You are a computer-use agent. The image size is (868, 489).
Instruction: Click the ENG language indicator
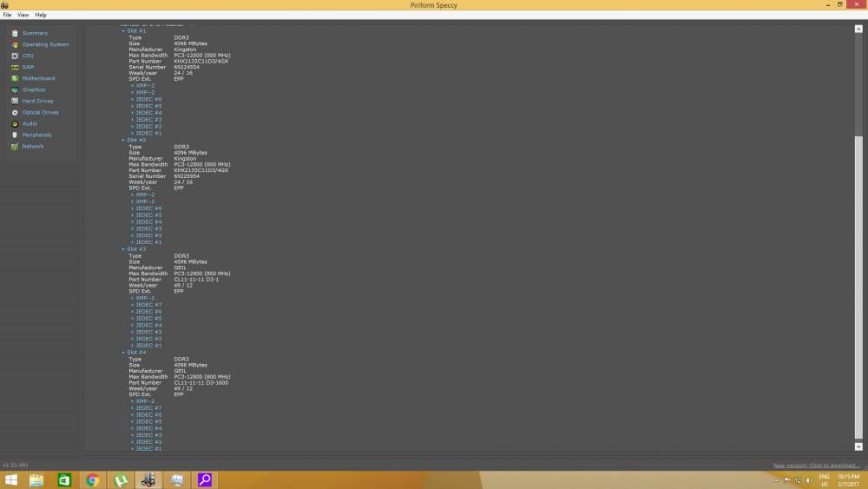pos(825,477)
